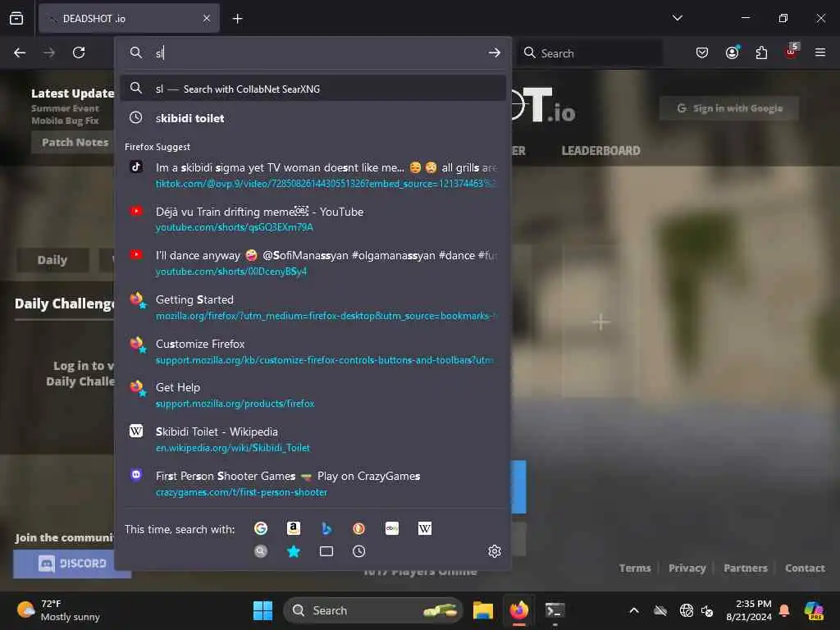Show hidden system tray icons
Image resolution: width=840 pixels, height=630 pixels.
tap(634, 610)
